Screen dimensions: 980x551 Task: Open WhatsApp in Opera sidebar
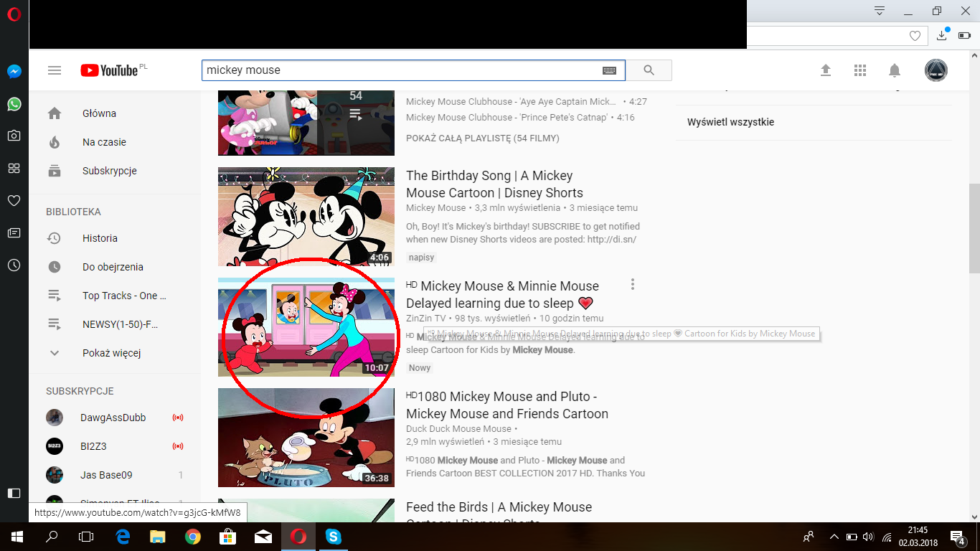tap(14, 104)
